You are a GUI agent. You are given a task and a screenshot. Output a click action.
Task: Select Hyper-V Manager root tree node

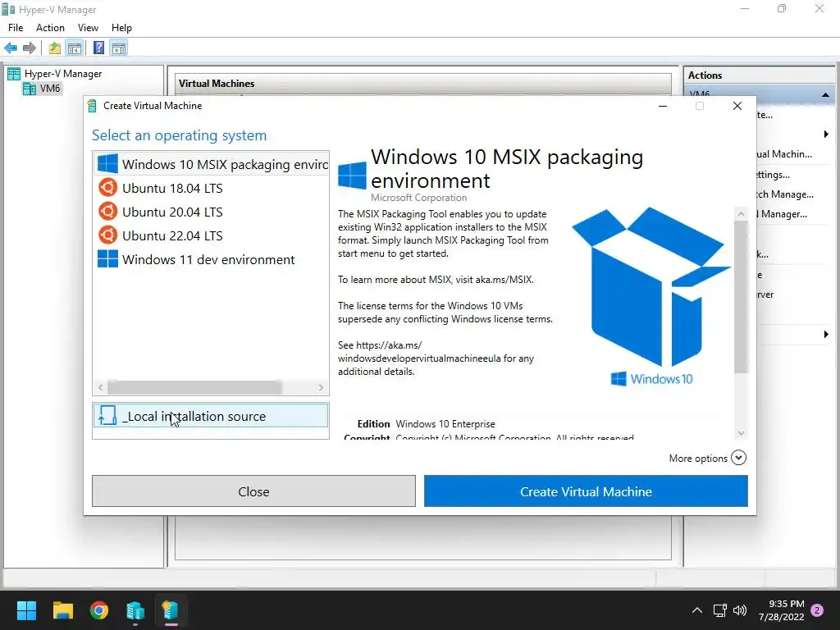62,73
